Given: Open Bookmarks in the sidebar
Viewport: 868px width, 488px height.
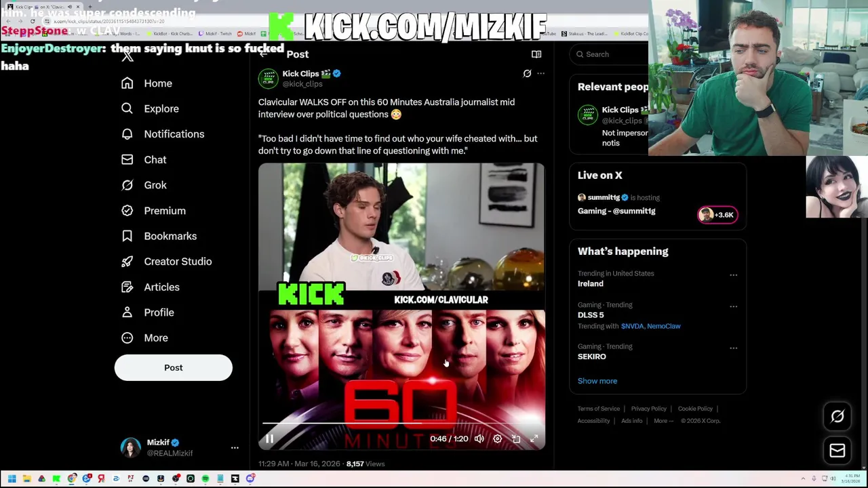Looking at the screenshot, I should tap(170, 236).
